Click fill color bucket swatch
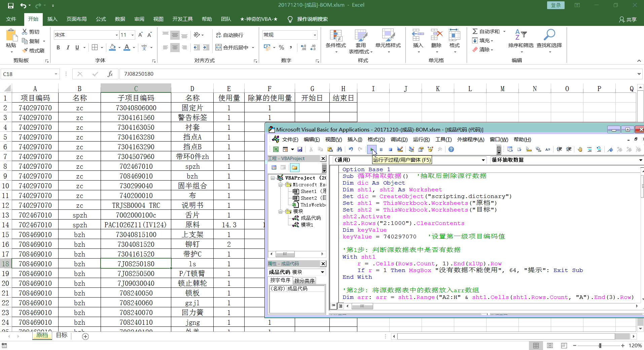The image size is (644, 350). tap(112, 48)
